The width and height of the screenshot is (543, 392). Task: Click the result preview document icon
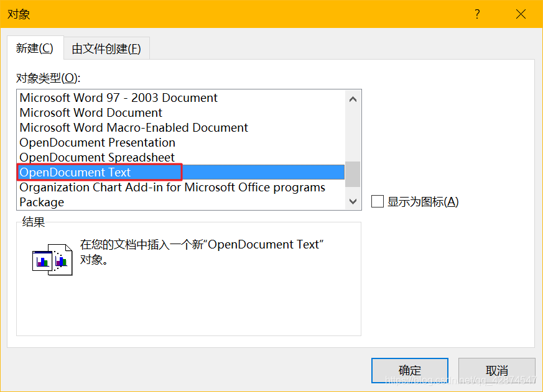point(52,260)
